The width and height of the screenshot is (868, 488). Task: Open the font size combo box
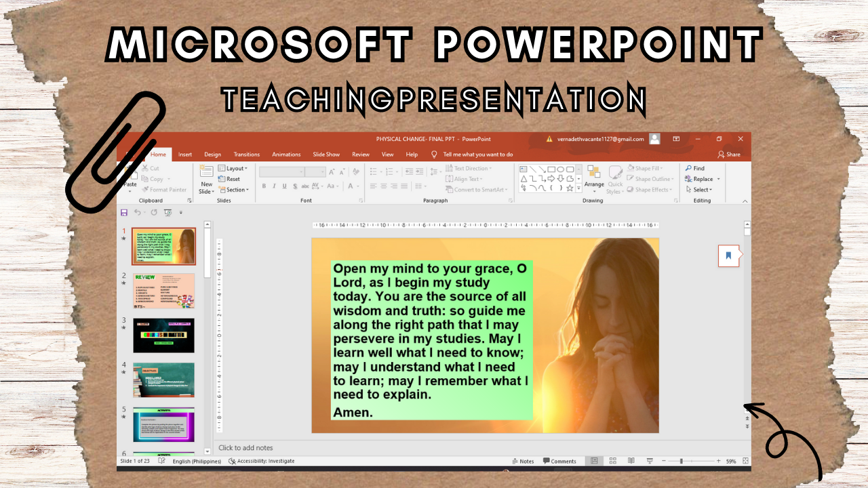pos(315,172)
